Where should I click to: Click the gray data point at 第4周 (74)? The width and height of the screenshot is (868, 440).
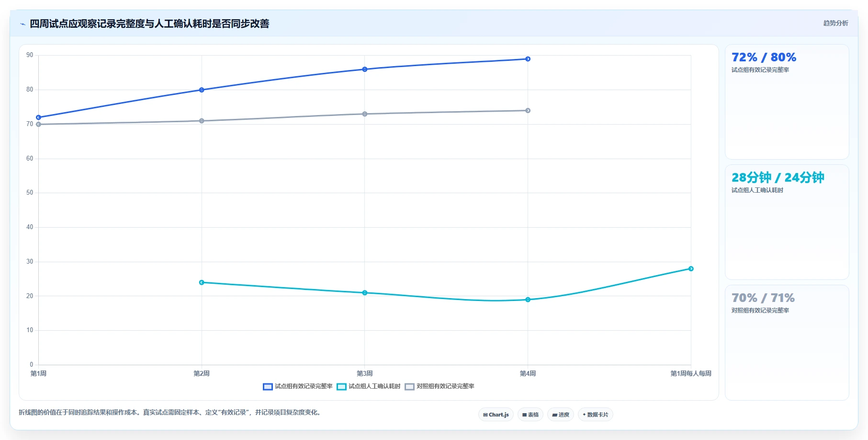tap(528, 111)
